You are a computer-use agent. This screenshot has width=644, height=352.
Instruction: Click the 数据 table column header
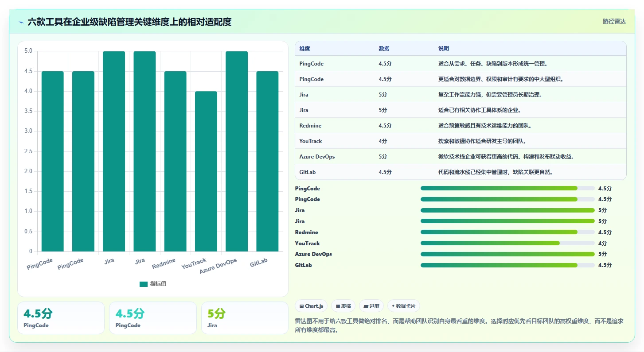pos(384,49)
